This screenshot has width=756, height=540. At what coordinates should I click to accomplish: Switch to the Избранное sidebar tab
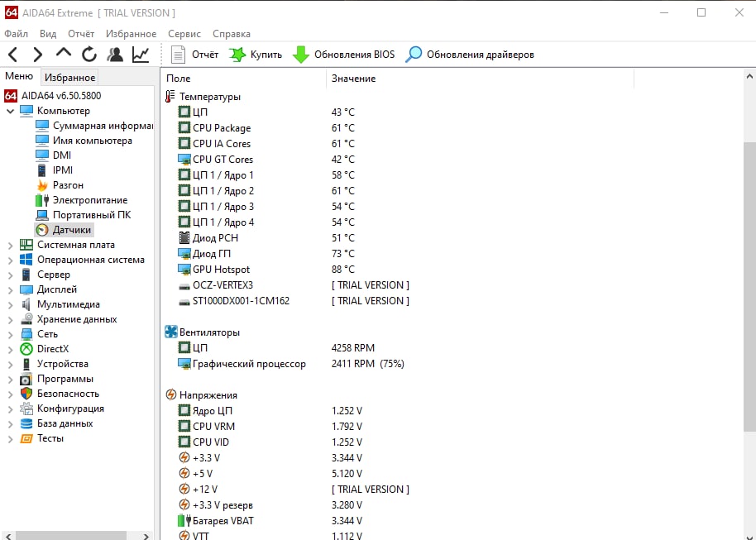70,77
